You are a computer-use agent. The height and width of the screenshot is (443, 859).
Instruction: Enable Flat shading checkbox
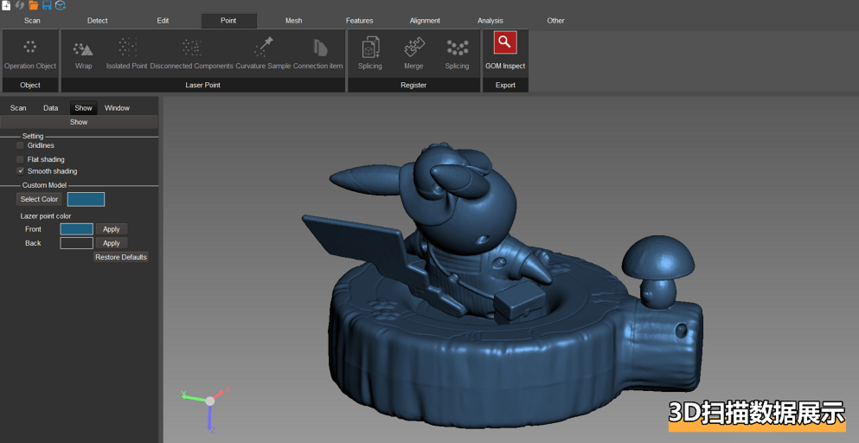click(20, 159)
